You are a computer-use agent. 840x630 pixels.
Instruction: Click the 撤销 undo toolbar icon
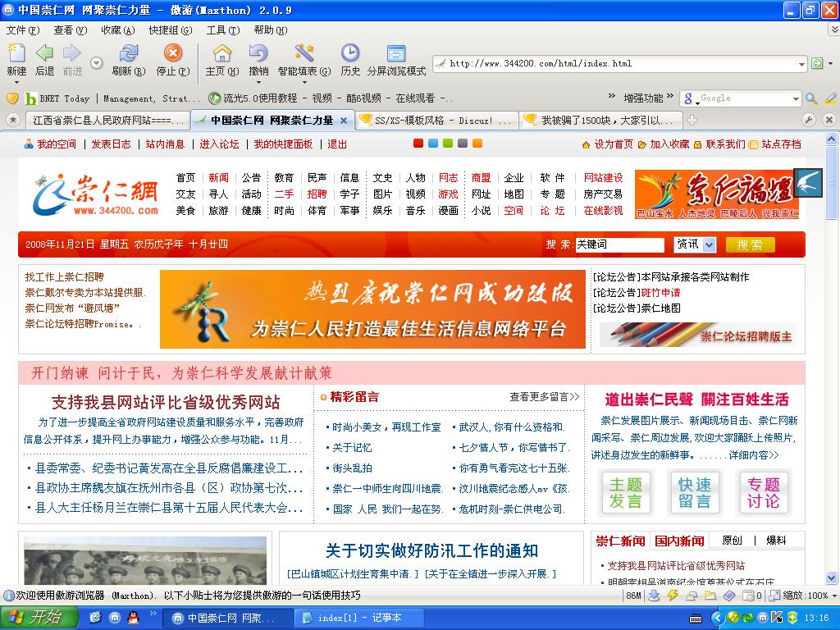point(258,54)
